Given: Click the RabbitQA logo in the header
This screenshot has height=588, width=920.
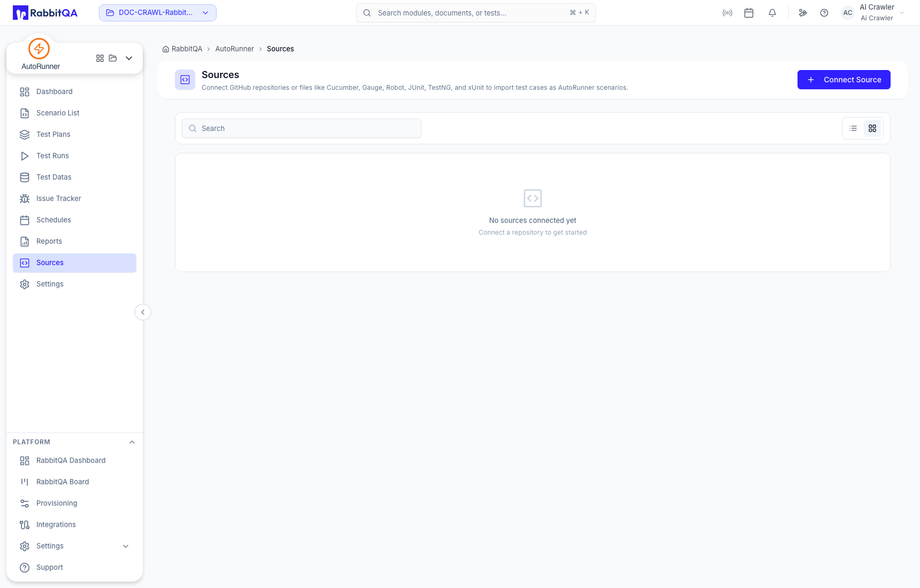Looking at the screenshot, I should [45, 13].
